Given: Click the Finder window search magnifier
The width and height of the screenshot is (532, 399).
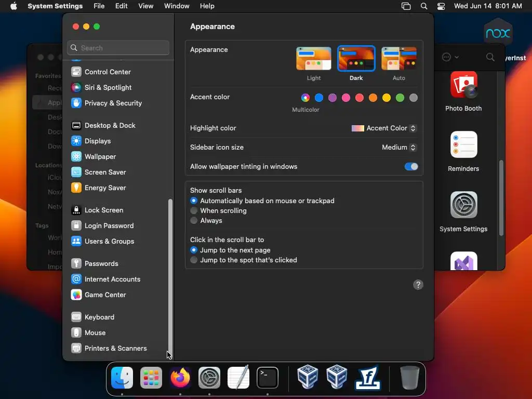Looking at the screenshot, I should pos(490,57).
